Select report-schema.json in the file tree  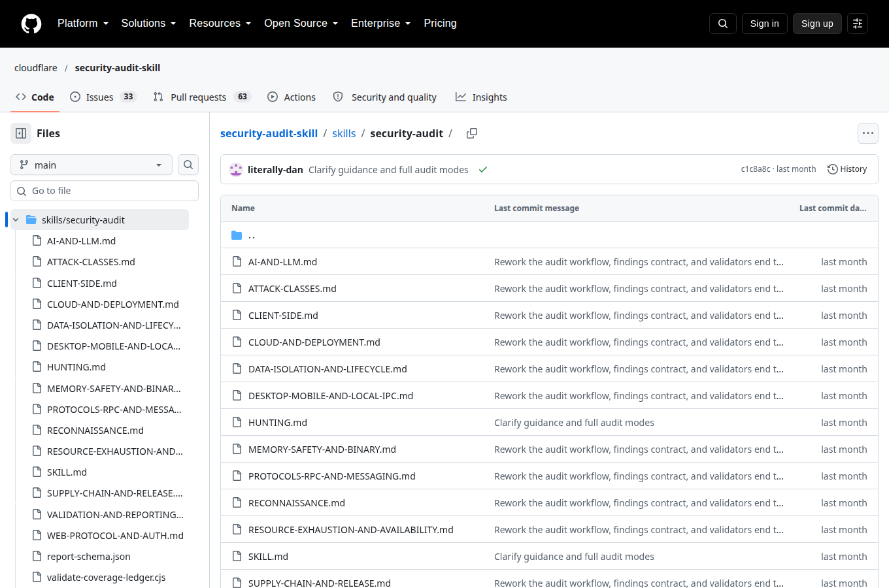89,557
